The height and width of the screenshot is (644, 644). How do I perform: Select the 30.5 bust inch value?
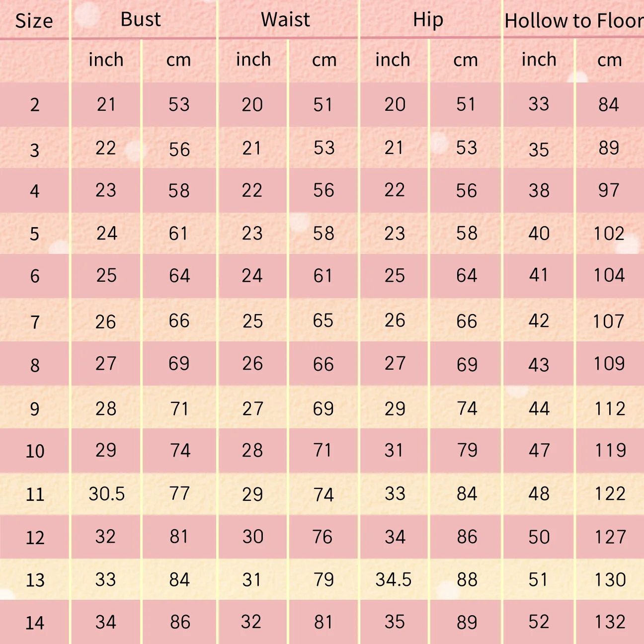107,494
